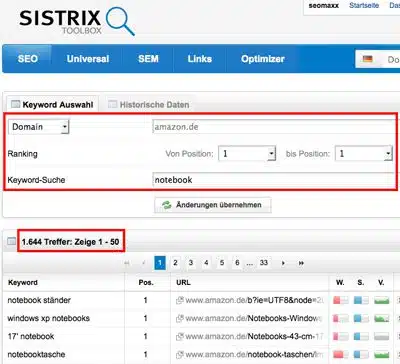Go to previous results page arrow
Screen dimensions: 400x364
144,263
